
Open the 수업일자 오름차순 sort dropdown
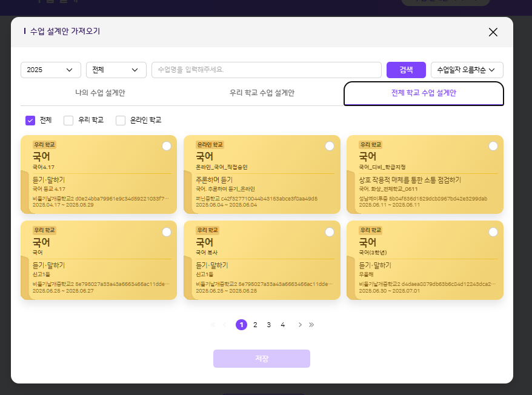coord(467,70)
